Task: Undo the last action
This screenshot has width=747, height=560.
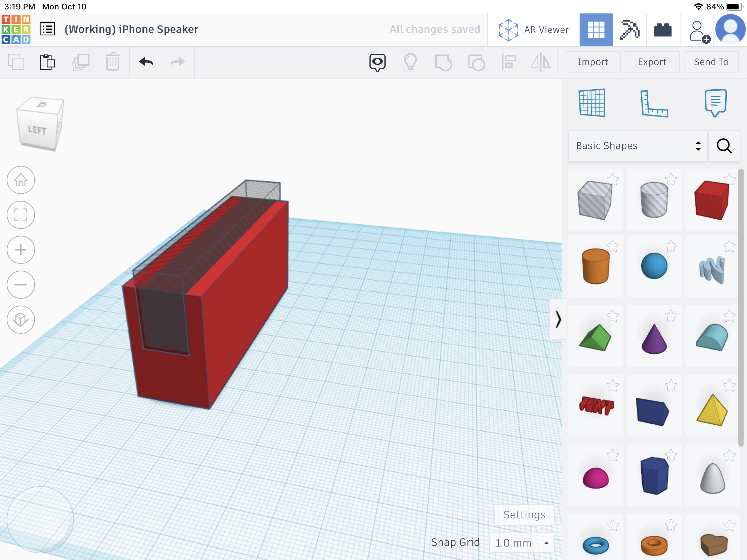Action: [x=146, y=62]
